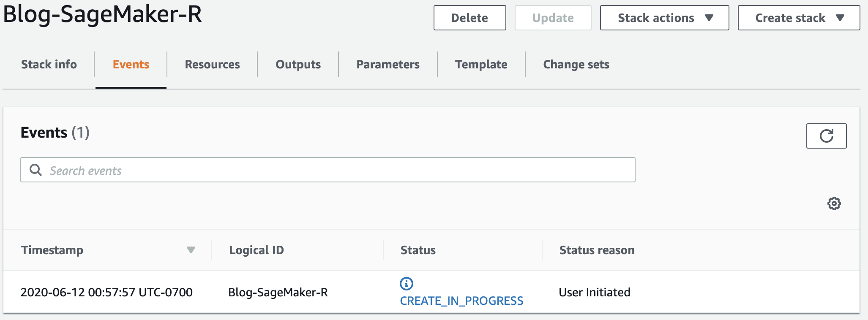Refresh the events list

tap(826, 136)
